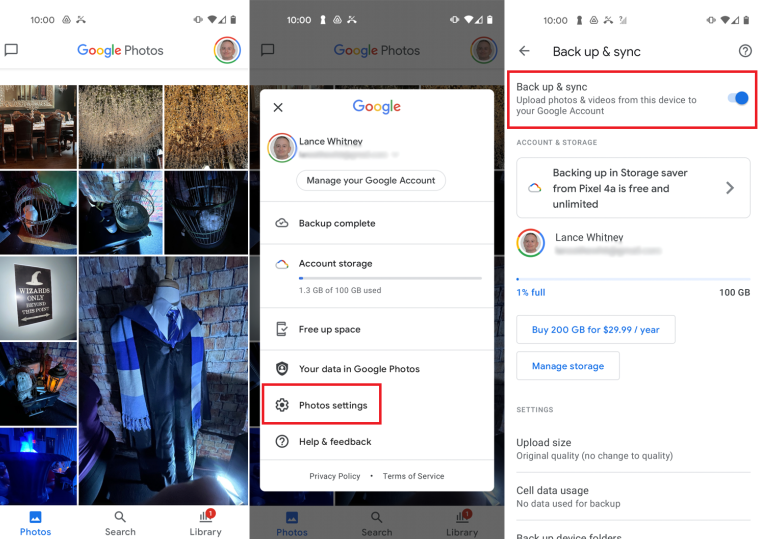Go back using the arrow beside Back up & sync
This screenshot has height=539, width=780.
point(524,51)
